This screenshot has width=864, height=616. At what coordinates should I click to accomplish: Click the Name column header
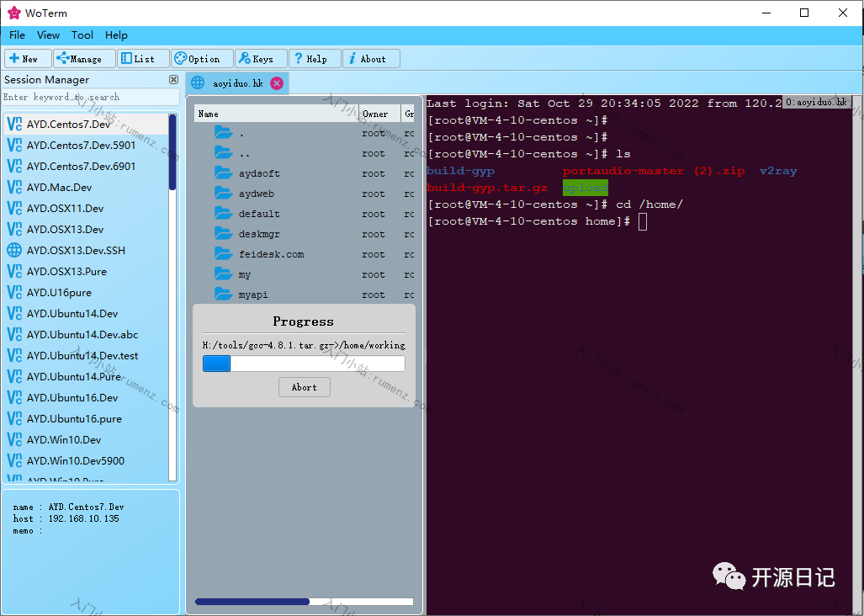(x=276, y=114)
